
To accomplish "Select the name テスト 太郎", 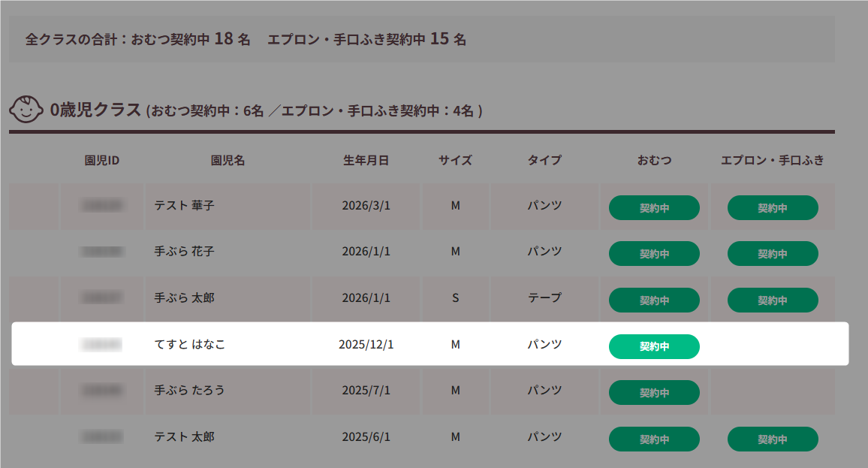I will (185, 437).
